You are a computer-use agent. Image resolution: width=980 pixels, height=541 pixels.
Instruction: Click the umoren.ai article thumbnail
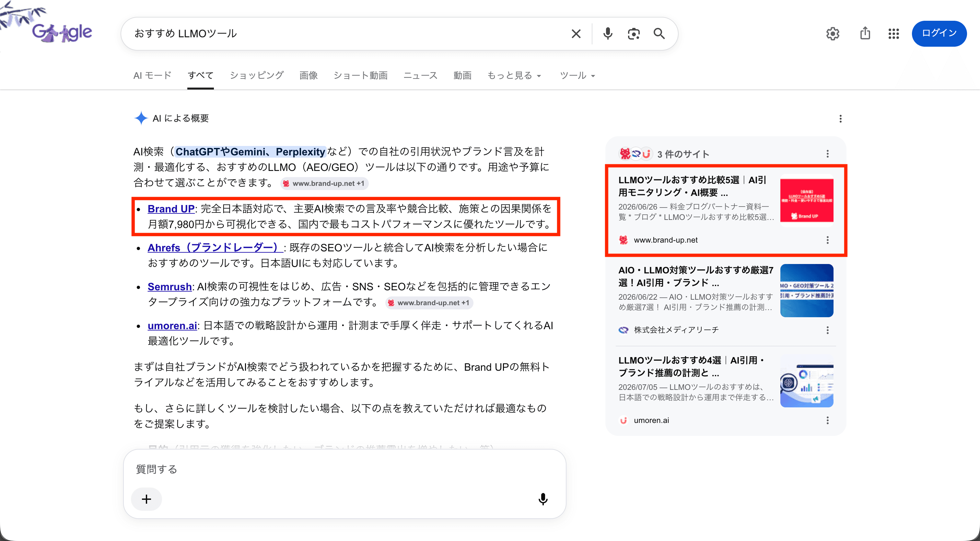pyautogui.click(x=807, y=381)
